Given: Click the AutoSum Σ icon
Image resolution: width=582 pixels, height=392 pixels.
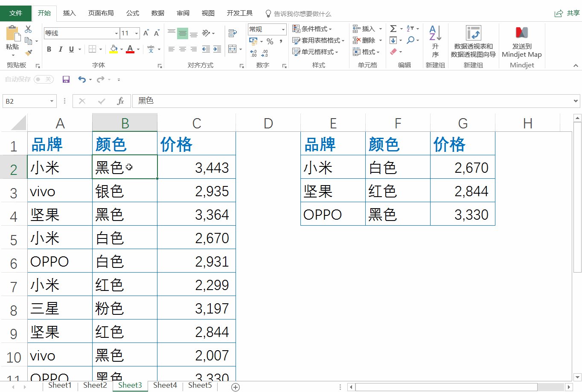Looking at the screenshot, I should click(393, 28).
